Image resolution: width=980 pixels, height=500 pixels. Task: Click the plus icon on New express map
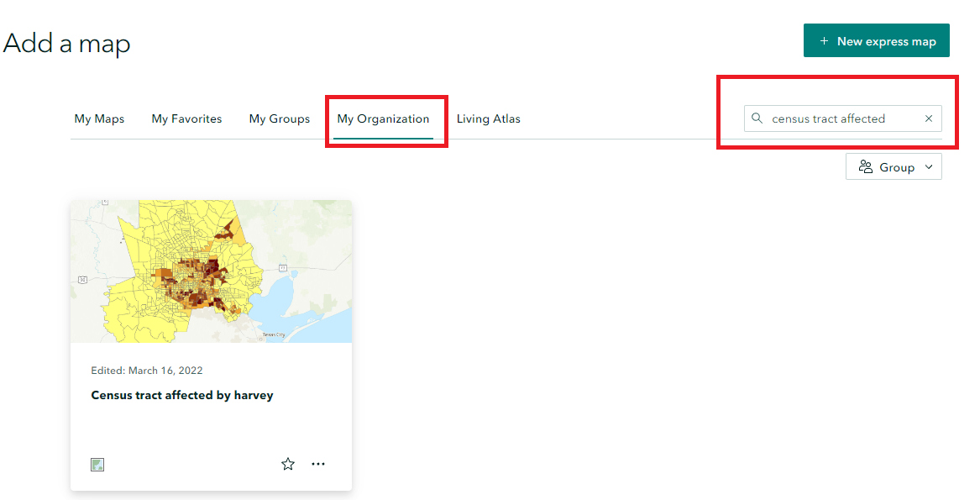tap(824, 41)
